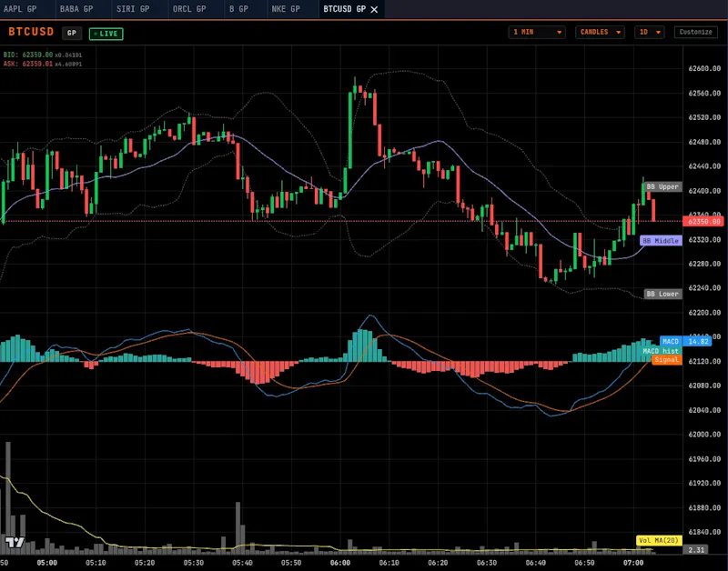Click the MACD value 14.82

[698, 341]
